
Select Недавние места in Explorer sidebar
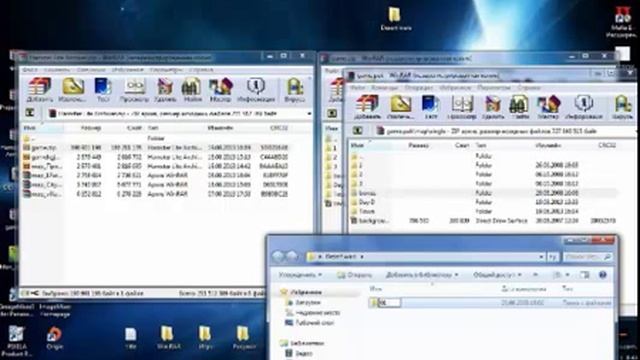point(318,313)
